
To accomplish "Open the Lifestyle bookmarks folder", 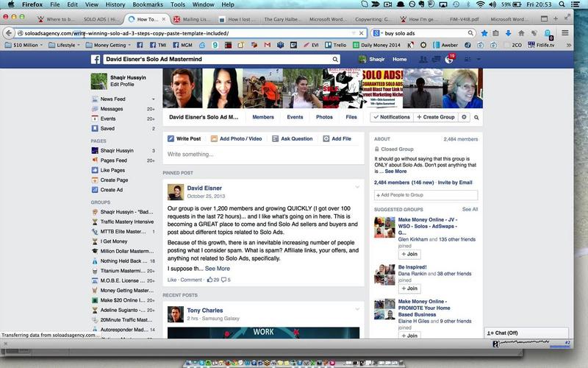I will tap(64, 45).
